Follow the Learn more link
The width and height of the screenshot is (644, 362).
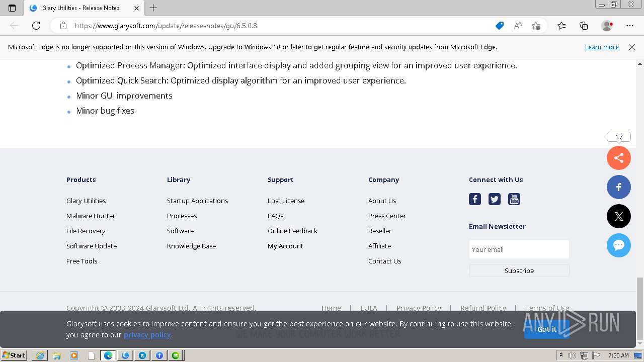(x=602, y=47)
